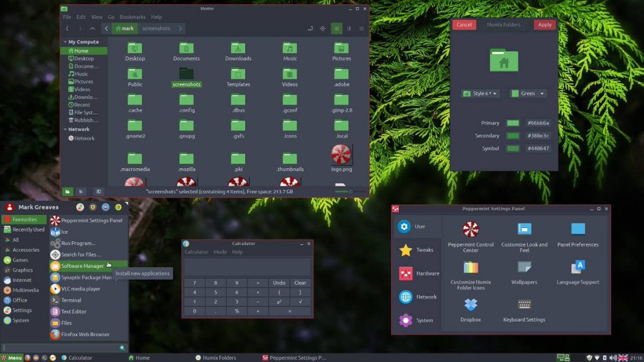Open the Green color dropdown
Viewport: 644px width, 362px height.
(528, 94)
